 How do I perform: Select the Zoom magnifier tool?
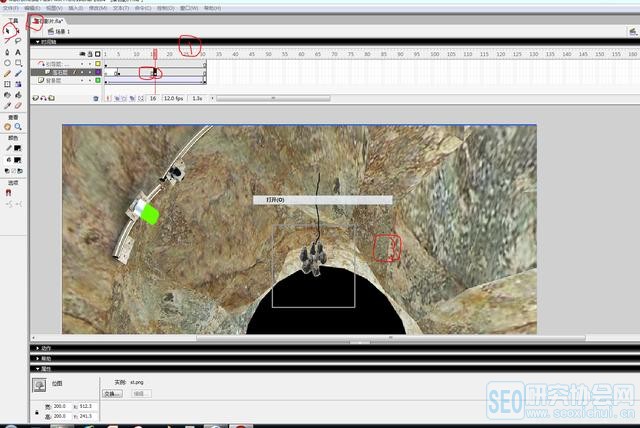[x=18, y=127]
